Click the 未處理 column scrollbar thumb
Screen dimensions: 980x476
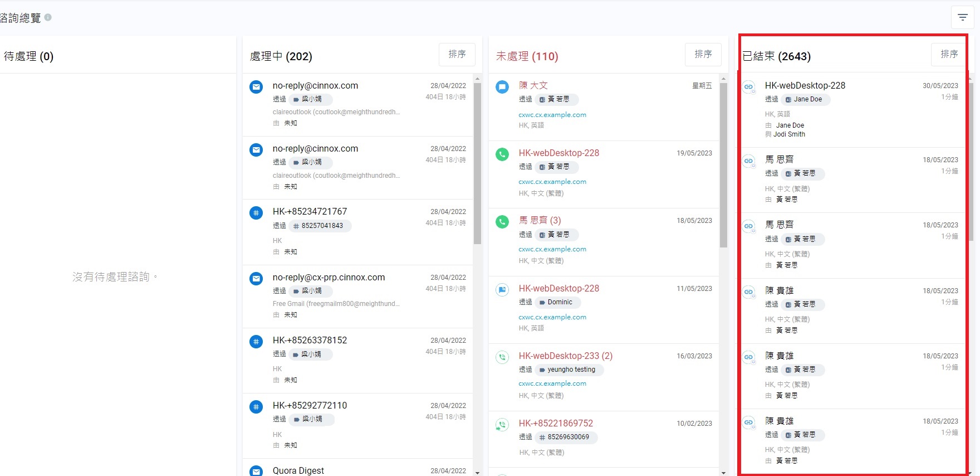click(723, 165)
